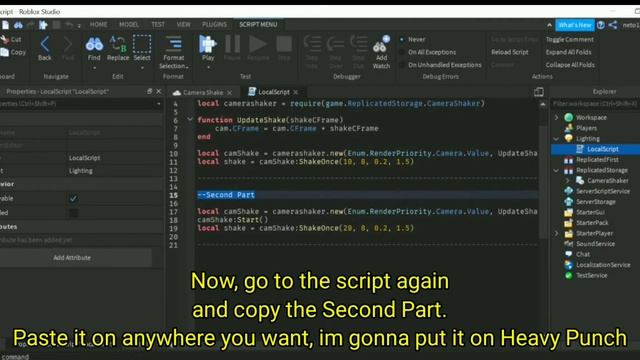Click the plugin puzzle quick access icon
The width and height of the screenshot is (640, 360).
tap(43, 25)
